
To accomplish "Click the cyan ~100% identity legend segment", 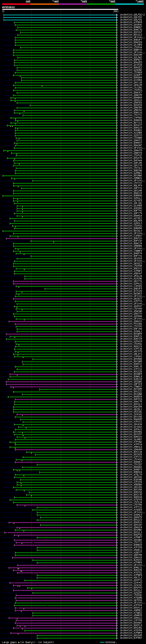I will [x=130, y=4].
